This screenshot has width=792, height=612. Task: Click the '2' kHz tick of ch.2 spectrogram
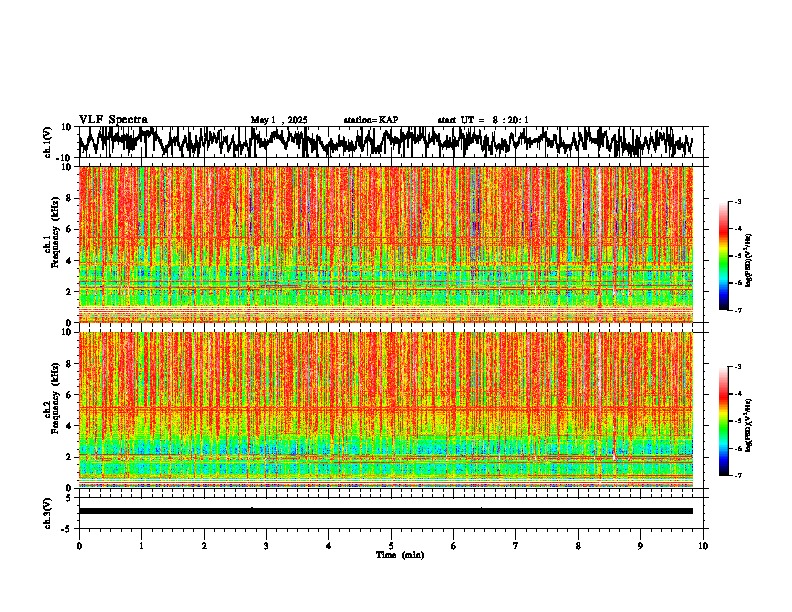(x=70, y=457)
